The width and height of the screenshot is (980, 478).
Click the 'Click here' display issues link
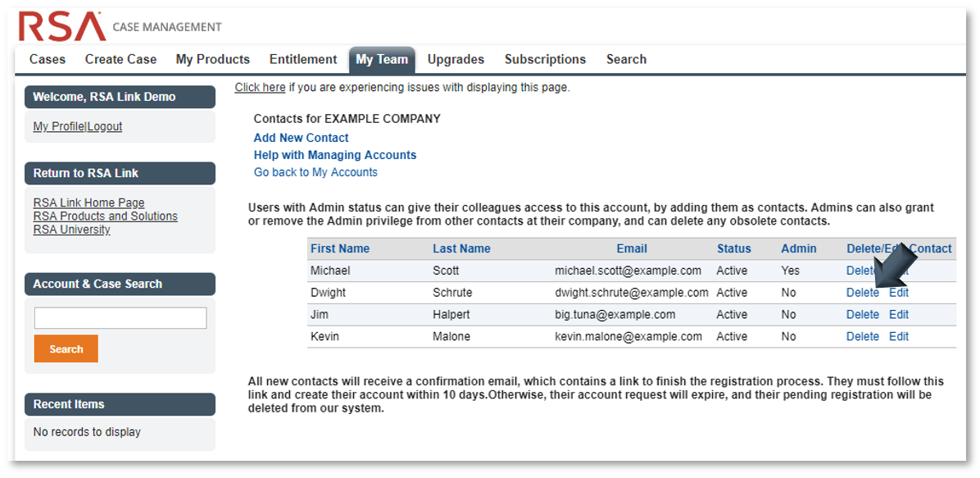[x=260, y=88]
